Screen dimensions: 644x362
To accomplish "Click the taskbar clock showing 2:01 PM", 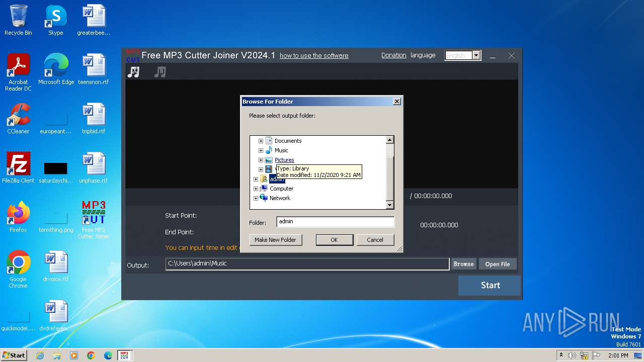I will coord(618,355).
